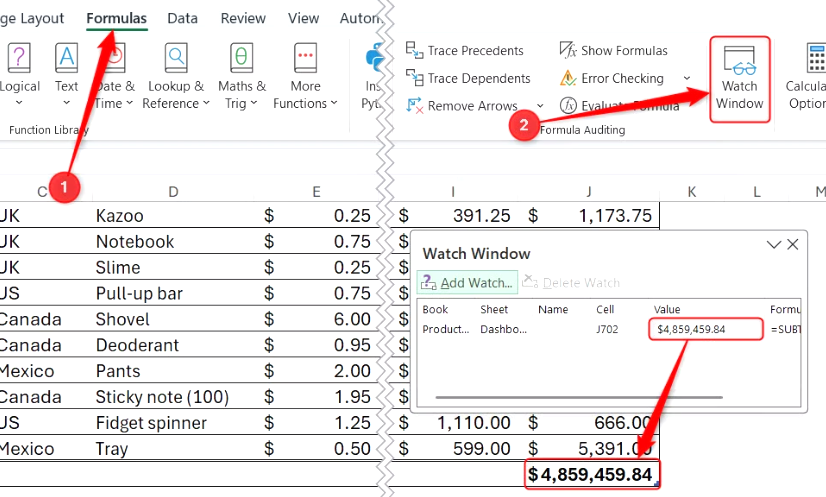Click the Sheet column header in Watch Window
This screenshot has height=497, width=826.
(494, 309)
